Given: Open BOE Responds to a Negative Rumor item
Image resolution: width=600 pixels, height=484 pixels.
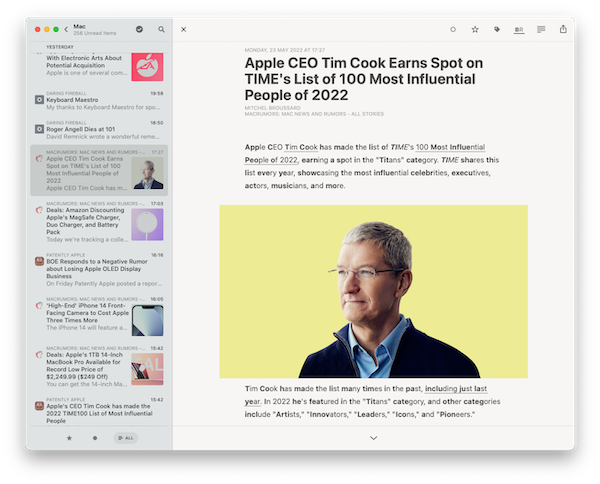Looking at the screenshot, I should point(99,269).
